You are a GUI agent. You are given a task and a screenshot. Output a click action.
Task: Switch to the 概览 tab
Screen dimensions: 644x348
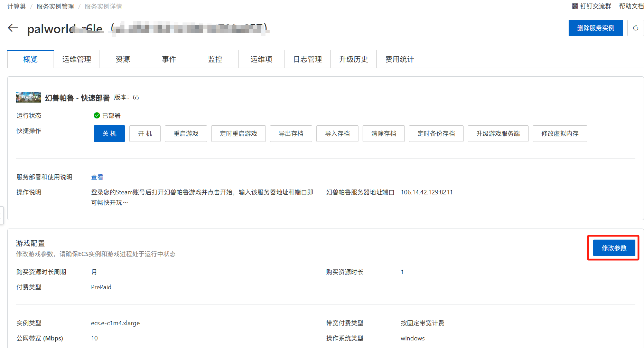click(x=30, y=59)
